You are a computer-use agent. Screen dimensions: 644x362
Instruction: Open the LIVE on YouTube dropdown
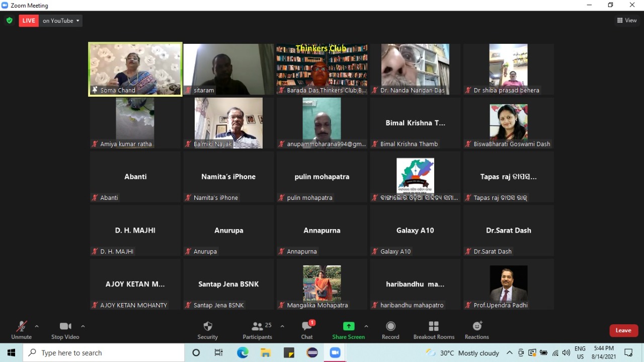pos(61,21)
